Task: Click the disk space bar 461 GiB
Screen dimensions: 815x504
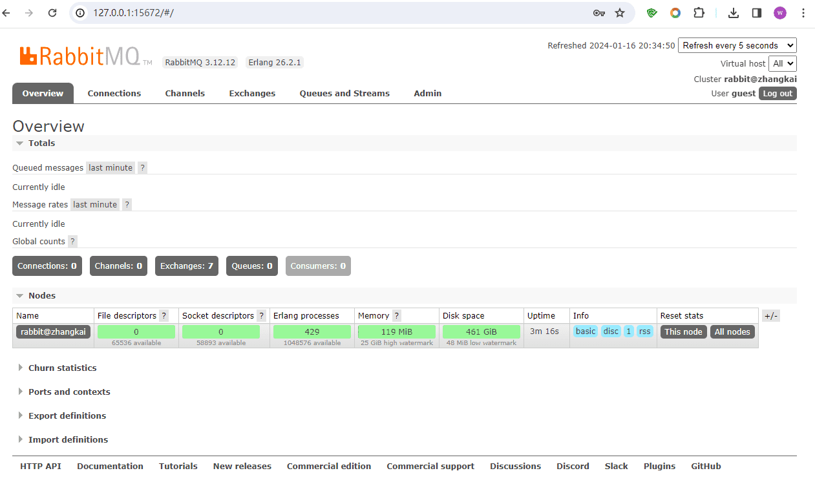Action: 482,331
